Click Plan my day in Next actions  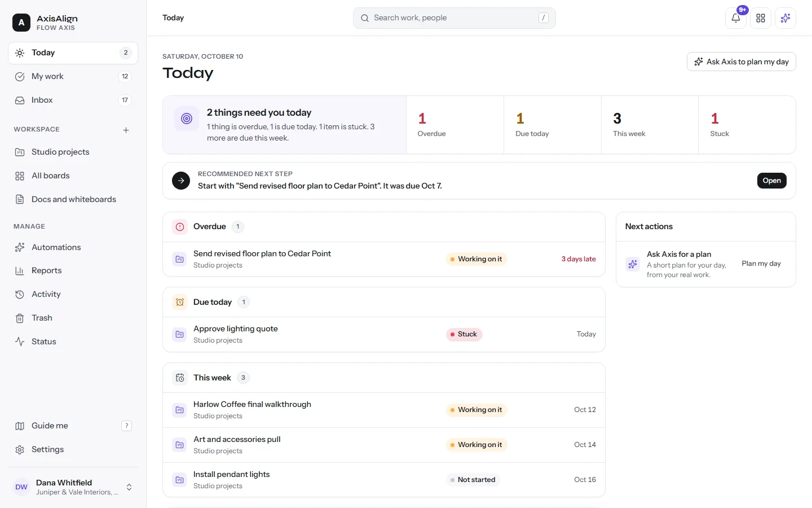pos(761,264)
